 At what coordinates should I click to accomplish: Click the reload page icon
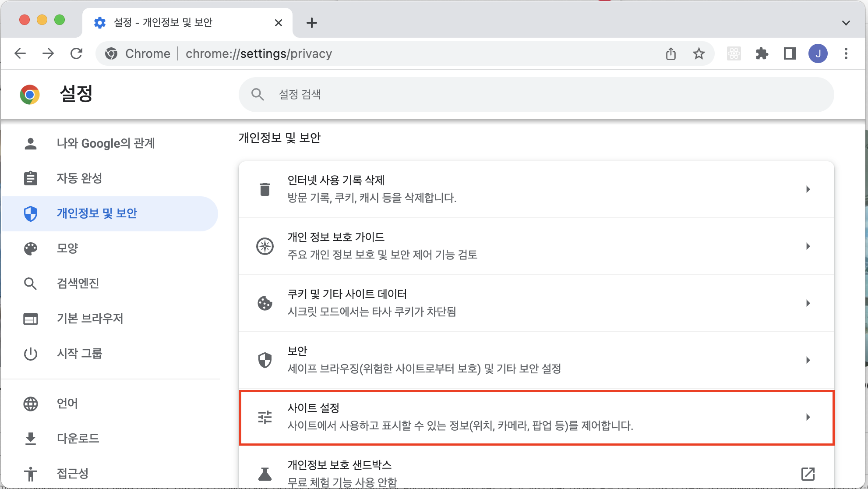77,54
